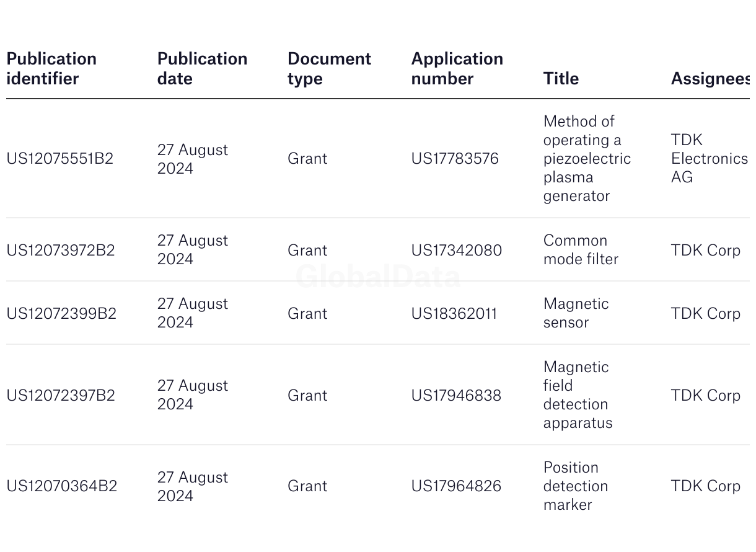Click the Publication identifier column header
This screenshot has width=756, height=552.
click(x=51, y=69)
